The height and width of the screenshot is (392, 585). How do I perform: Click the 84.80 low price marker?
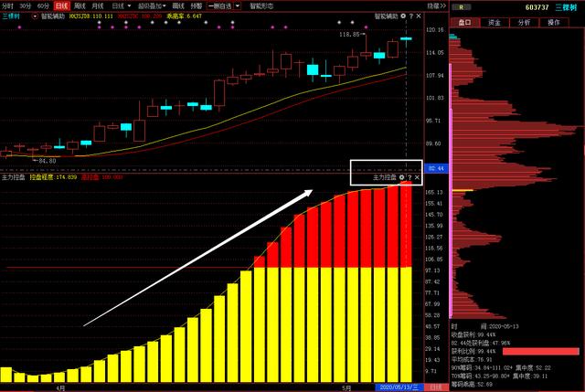pos(47,161)
